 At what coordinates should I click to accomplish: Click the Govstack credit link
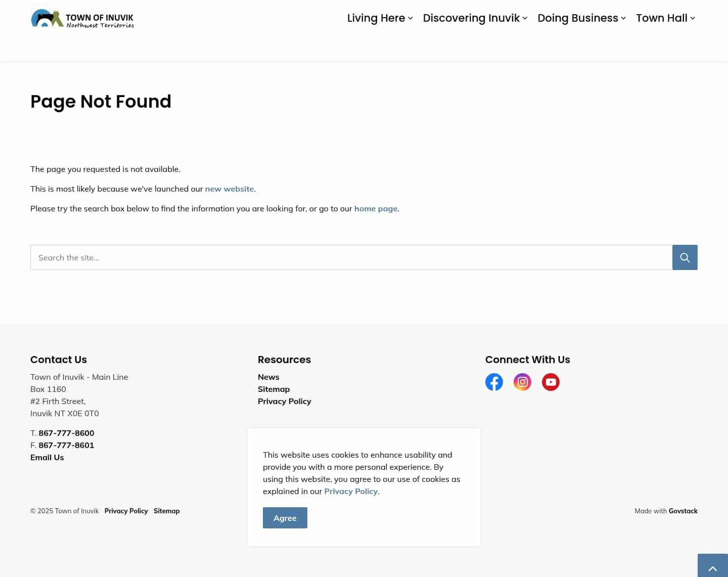[683, 511]
